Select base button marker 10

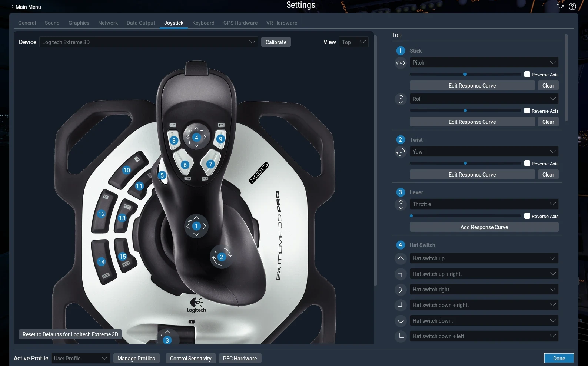pos(127,170)
